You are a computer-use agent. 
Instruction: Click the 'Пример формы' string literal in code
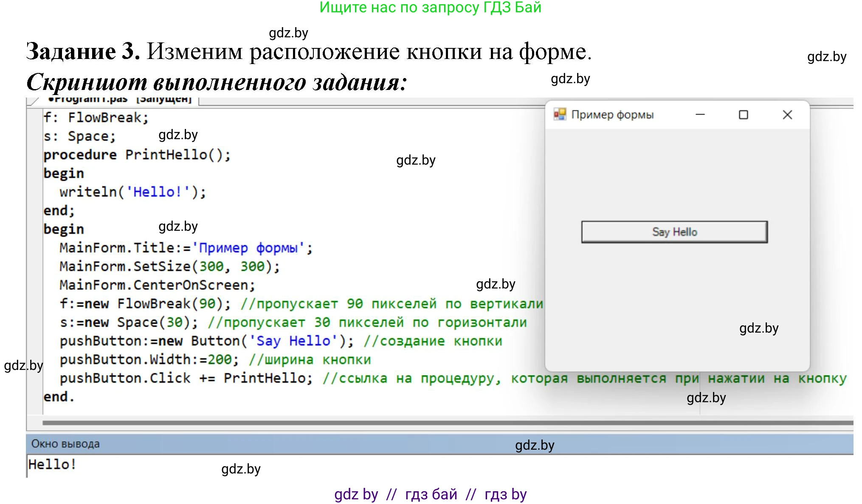248,248
